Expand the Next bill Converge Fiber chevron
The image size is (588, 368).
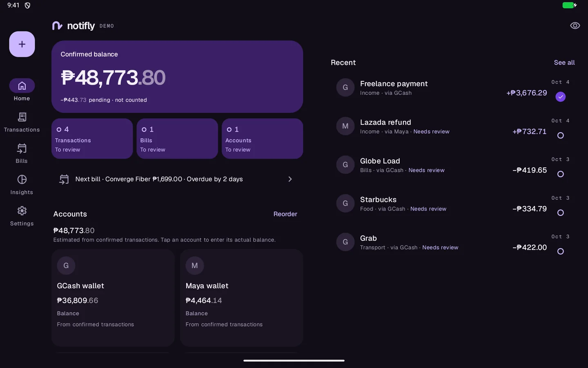290,179
